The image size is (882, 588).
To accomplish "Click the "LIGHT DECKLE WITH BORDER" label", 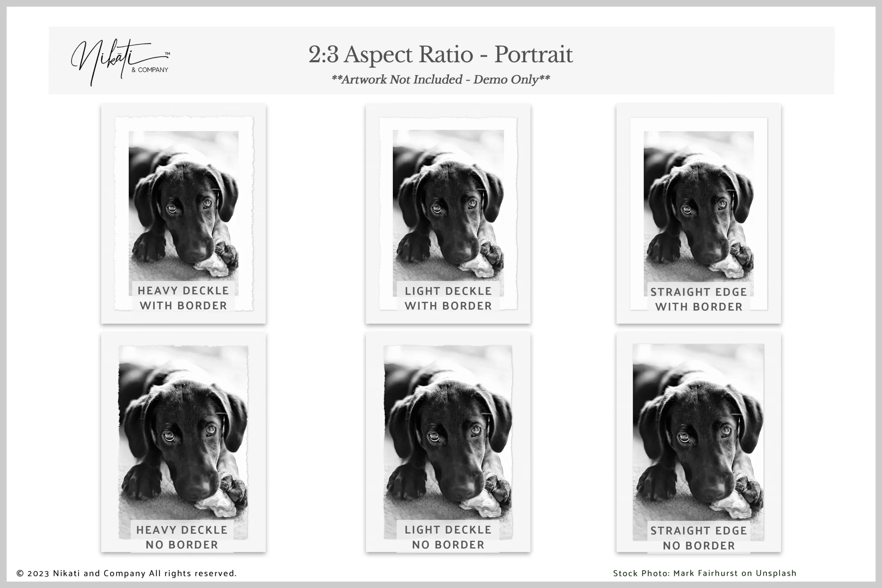I will click(x=448, y=299).
